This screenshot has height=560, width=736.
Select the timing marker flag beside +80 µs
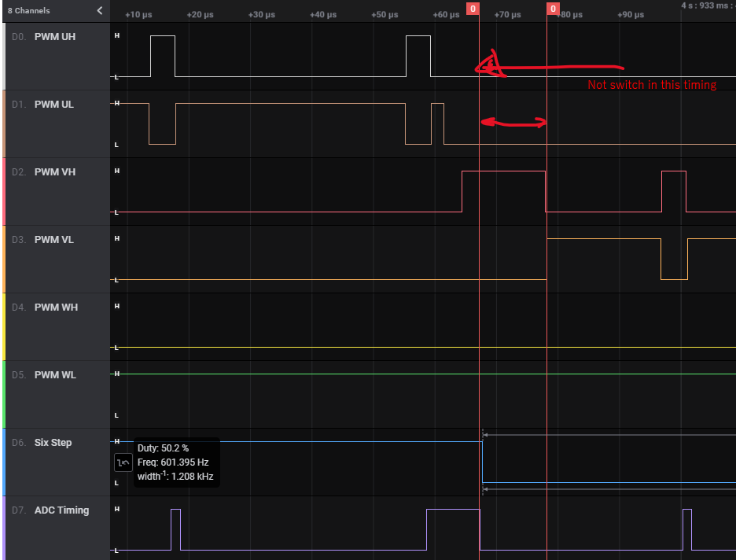click(x=553, y=9)
